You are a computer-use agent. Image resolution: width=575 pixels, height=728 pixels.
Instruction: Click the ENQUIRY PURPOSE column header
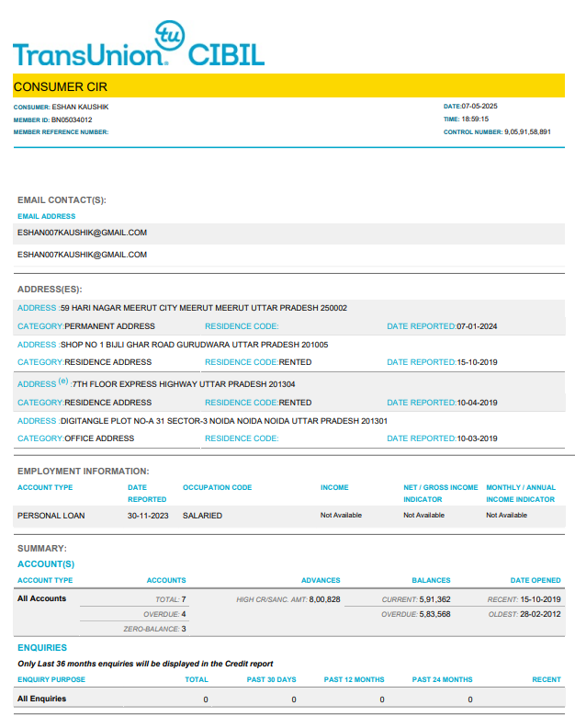[51, 679]
